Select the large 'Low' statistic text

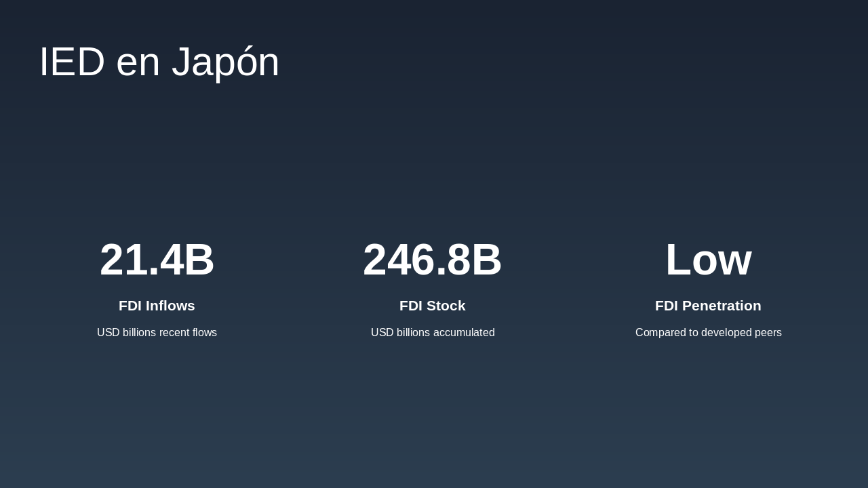(x=708, y=260)
